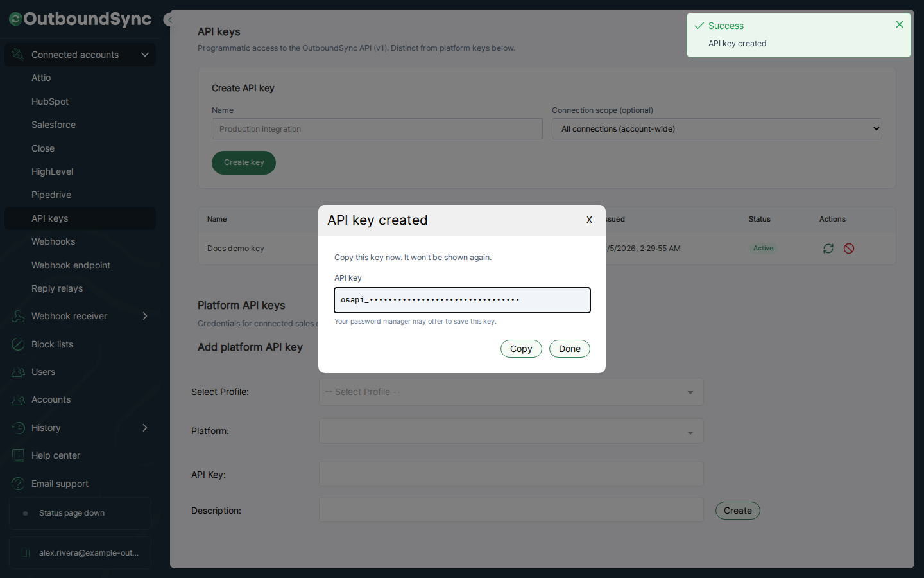This screenshot has height=578, width=924.
Task: Click the Users icon
Action: 18,372
